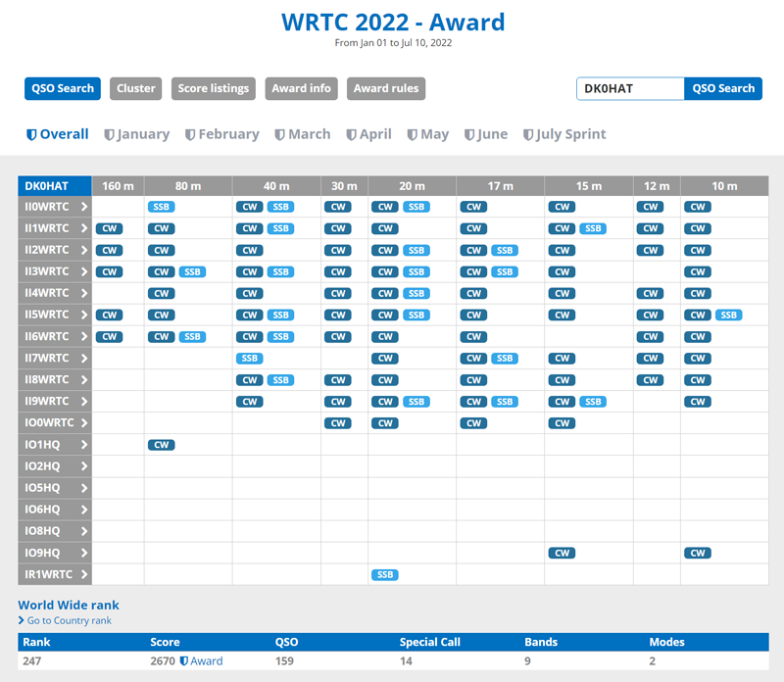Click the CW badge for II4WRTC on 12 m
Viewport: 784px width, 682px height.
[x=650, y=294]
